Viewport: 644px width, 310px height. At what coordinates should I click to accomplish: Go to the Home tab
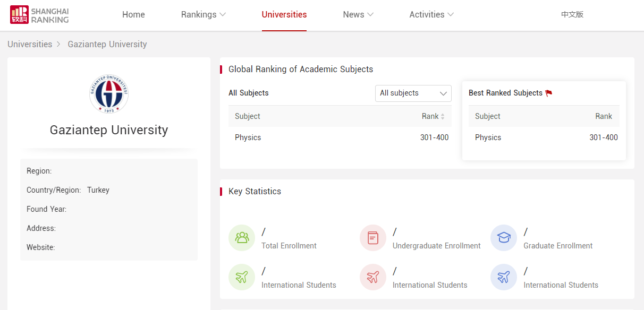[x=133, y=15]
